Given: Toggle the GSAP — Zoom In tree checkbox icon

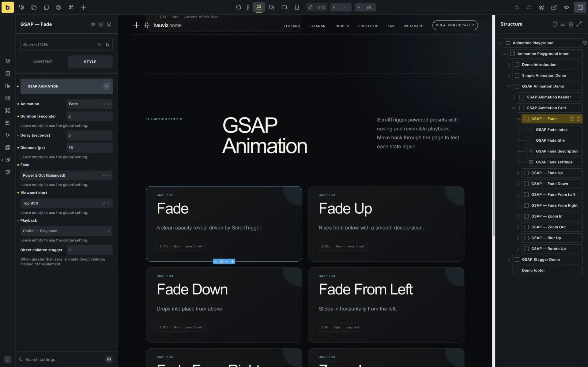Looking at the screenshot, I should point(526,216).
